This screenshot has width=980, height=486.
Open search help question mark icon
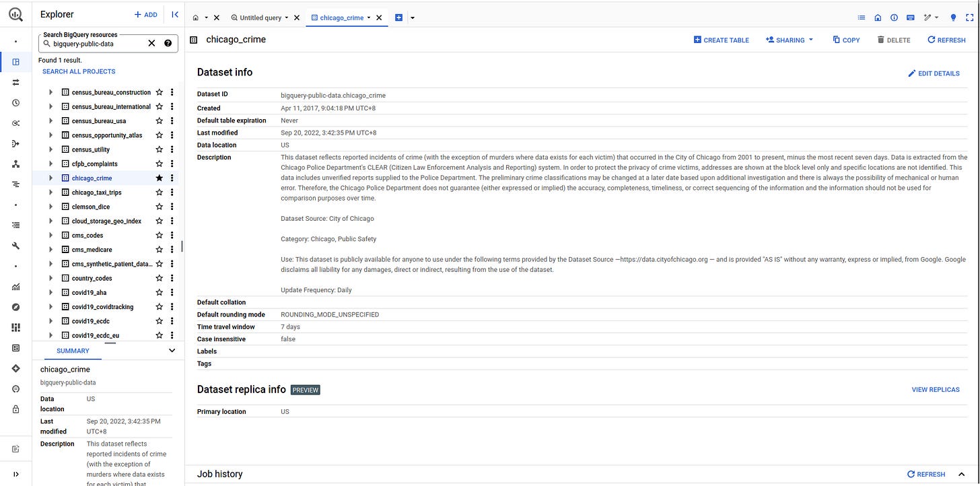(x=168, y=43)
